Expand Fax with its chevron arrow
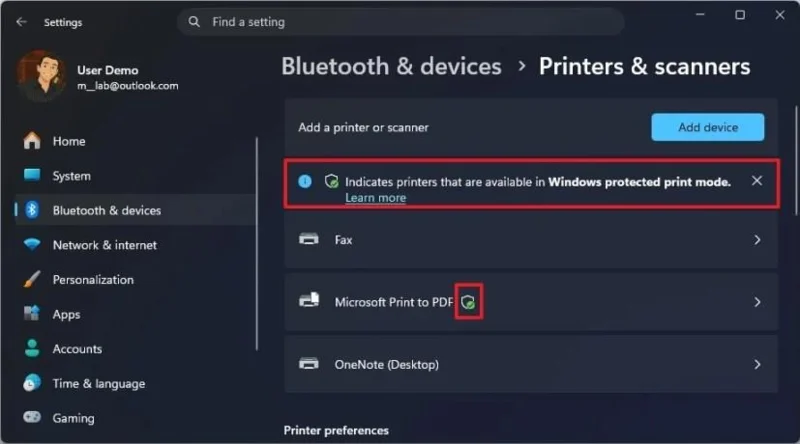This screenshot has height=444, width=800. pos(757,240)
